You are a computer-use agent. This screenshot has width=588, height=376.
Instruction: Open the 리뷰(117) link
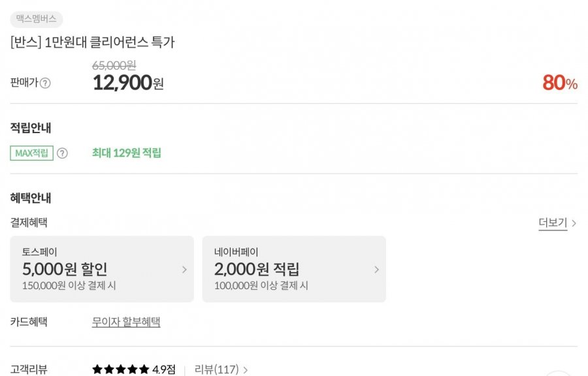click(x=216, y=369)
